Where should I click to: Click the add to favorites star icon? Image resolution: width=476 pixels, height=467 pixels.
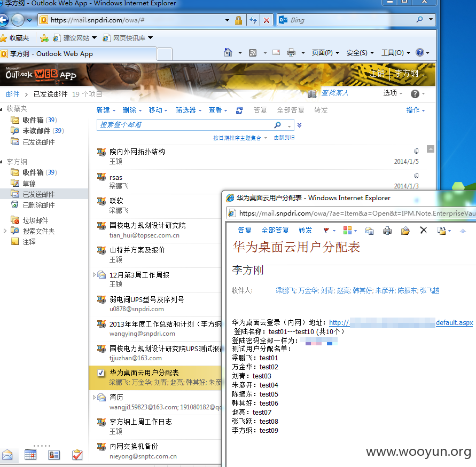[x=44, y=38]
